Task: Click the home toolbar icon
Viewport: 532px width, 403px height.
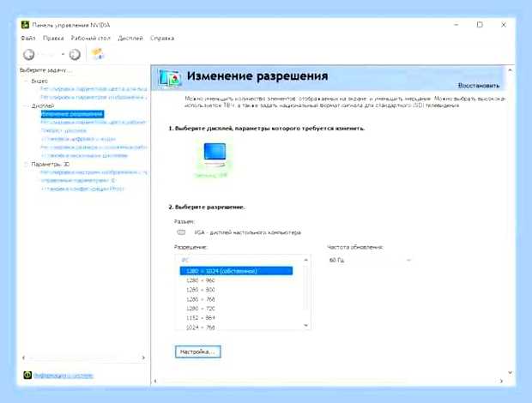Action: pyautogui.click(x=98, y=54)
